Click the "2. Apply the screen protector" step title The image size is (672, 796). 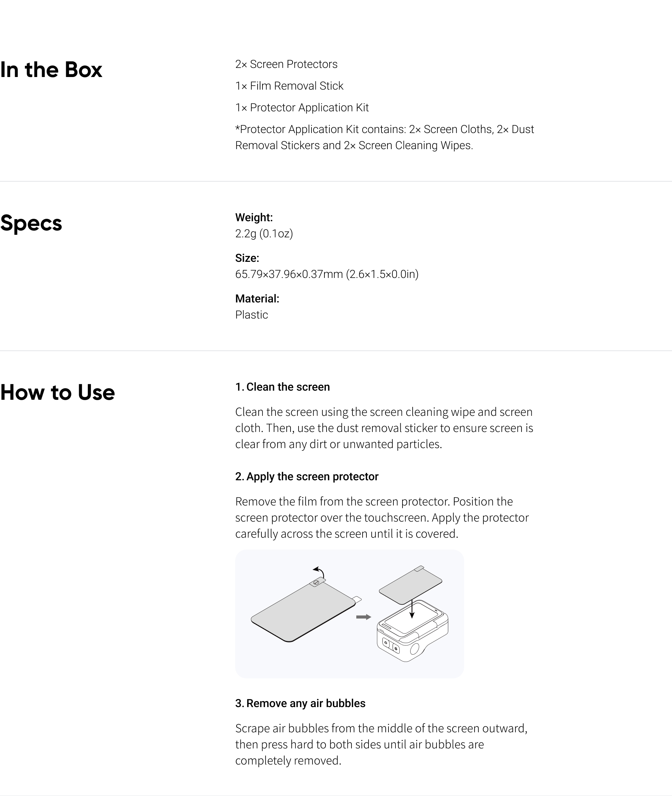pyautogui.click(x=307, y=476)
